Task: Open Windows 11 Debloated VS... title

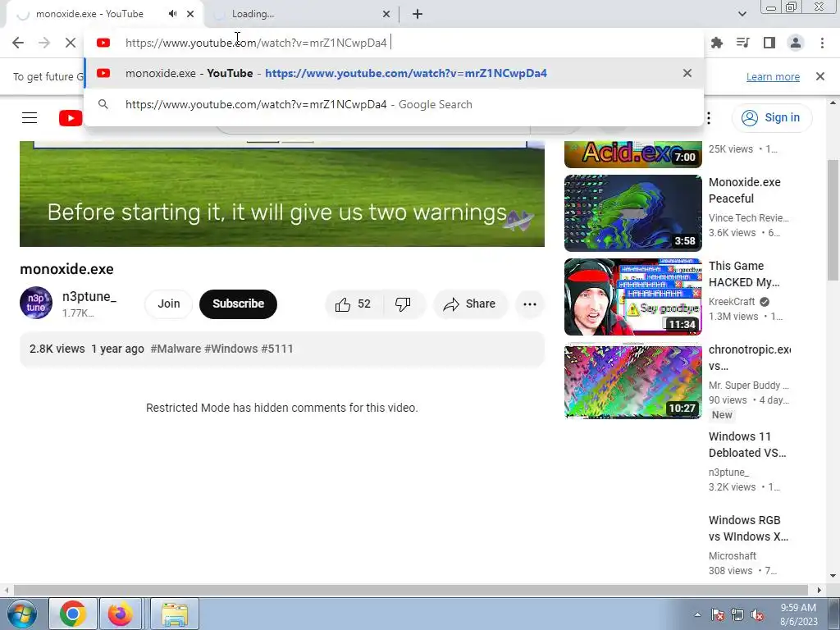Action: (x=747, y=444)
